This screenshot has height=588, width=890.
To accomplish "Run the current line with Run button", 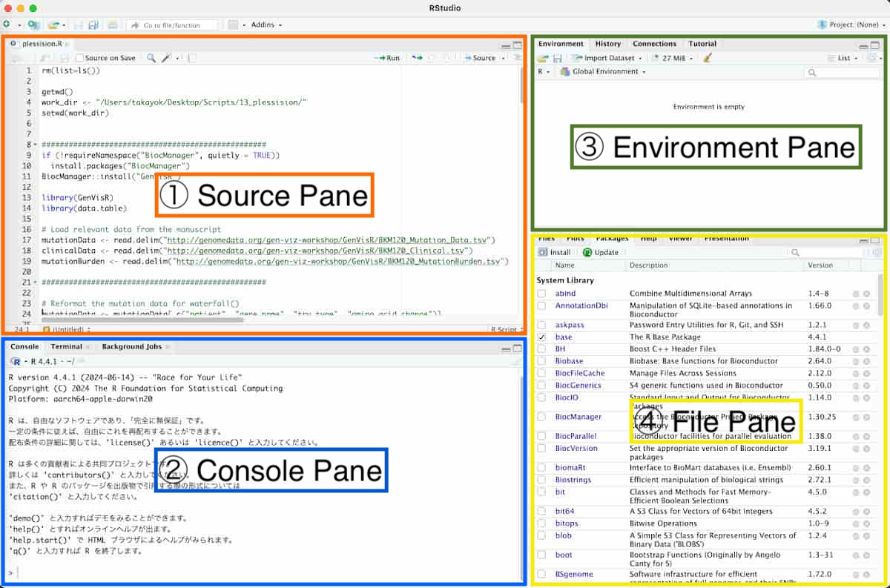I will [x=388, y=58].
